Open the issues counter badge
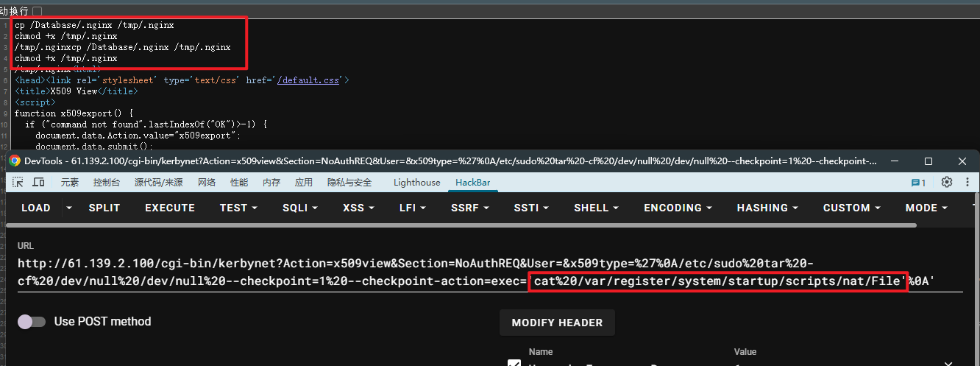980x366 pixels. (x=919, y=183)
